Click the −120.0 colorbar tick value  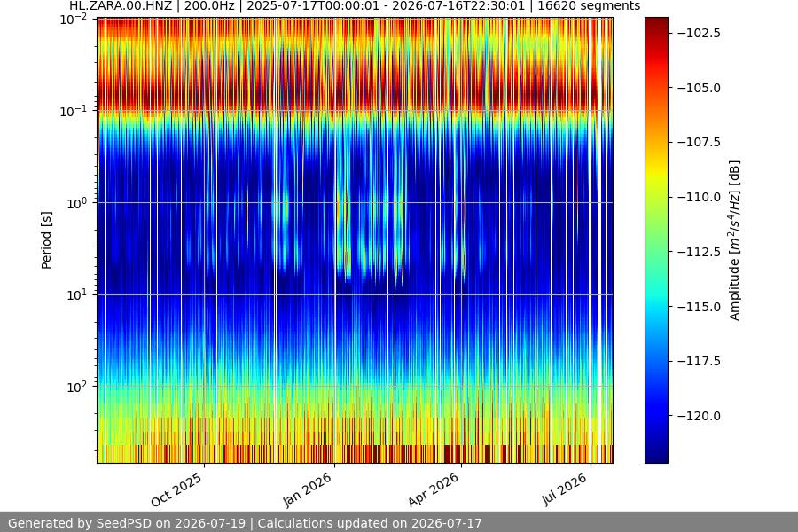click(x=699, y=416)
